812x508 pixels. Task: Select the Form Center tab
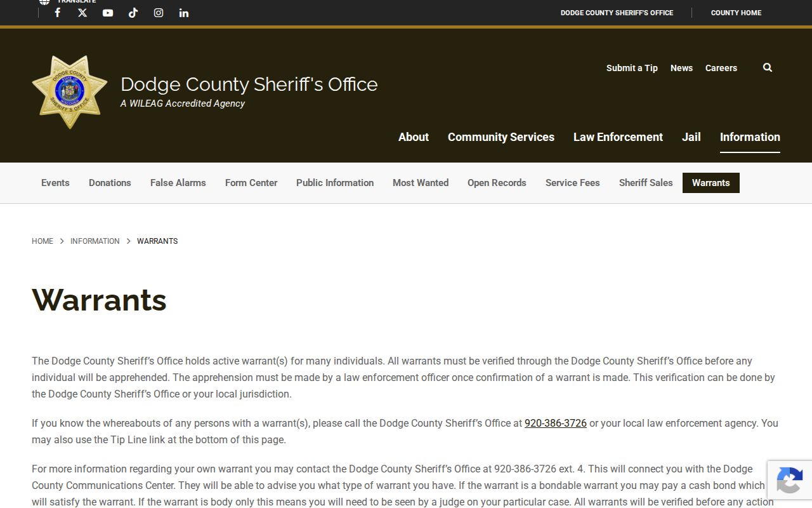coord(251,183)
